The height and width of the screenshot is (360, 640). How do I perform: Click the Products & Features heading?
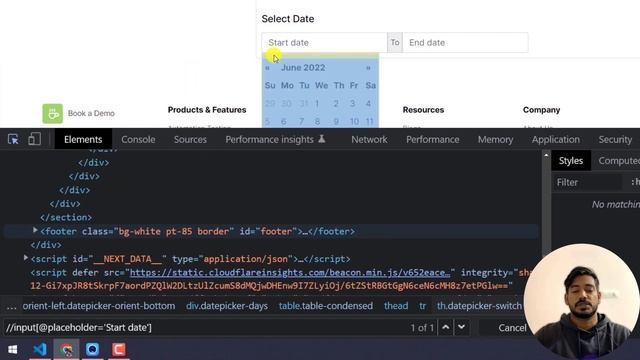[207, 110]
